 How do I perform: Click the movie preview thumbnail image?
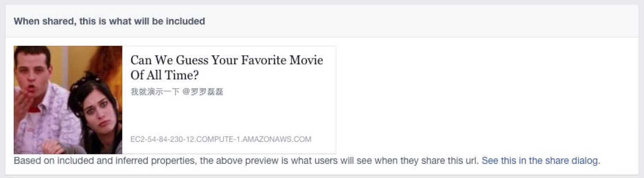point(68,100)
